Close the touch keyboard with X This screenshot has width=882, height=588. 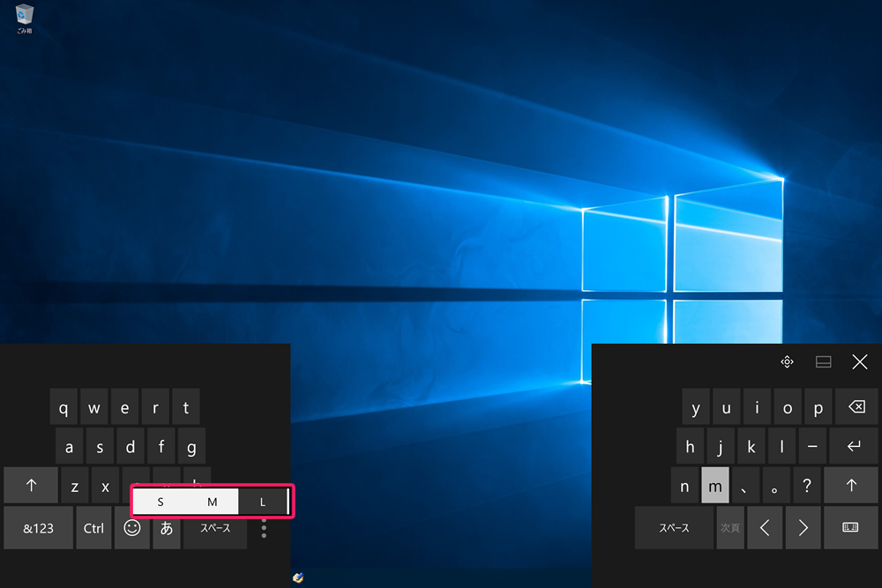pyautogui.click(x=859, y=362)
